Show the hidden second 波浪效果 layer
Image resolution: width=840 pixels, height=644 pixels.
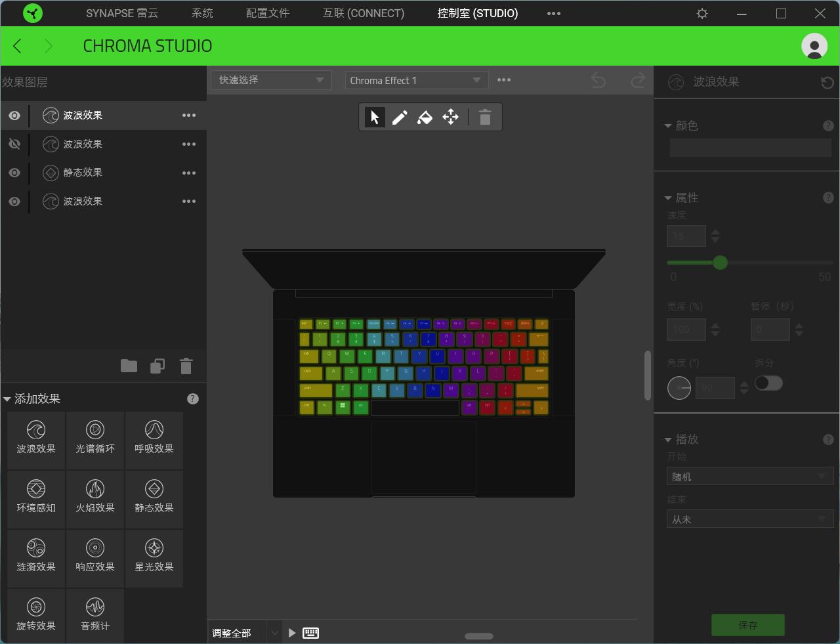tap(14, 144)
